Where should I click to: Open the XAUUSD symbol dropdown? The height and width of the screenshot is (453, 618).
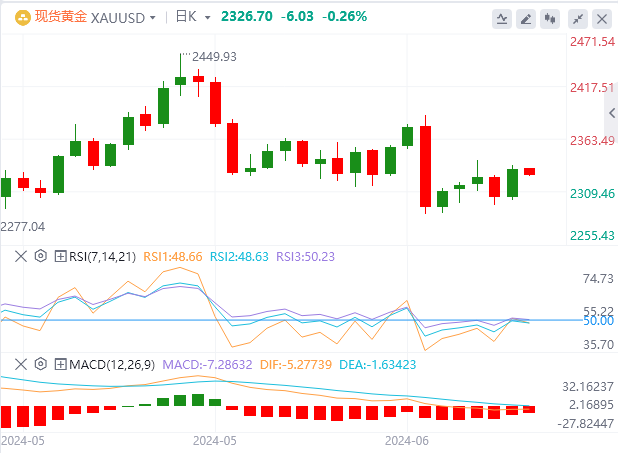pyautogui.click(x=124, y=17)
